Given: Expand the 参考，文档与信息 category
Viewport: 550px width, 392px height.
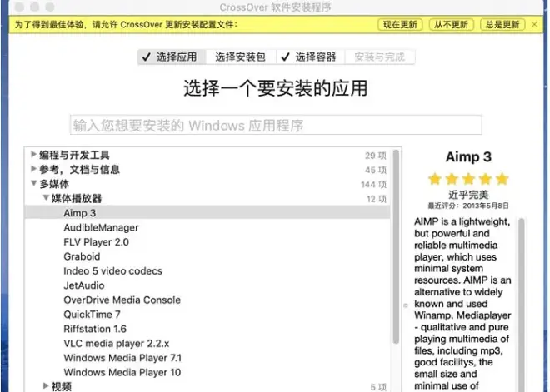Looking at the screenshot, I should coord(33,169).
